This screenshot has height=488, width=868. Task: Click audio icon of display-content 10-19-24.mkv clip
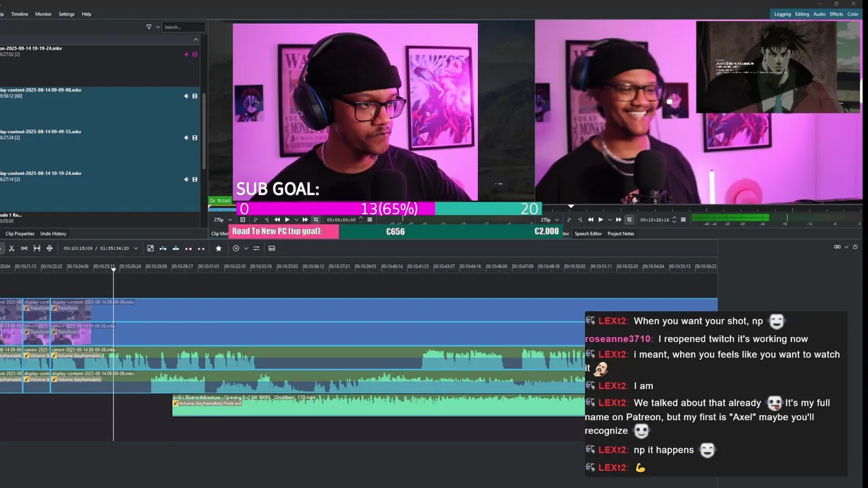186,180
